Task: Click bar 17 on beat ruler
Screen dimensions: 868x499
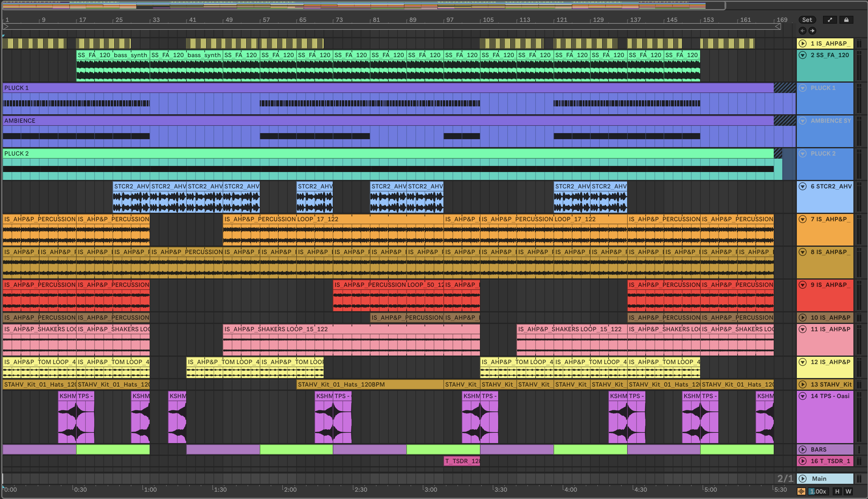Action: click(82, 20)
